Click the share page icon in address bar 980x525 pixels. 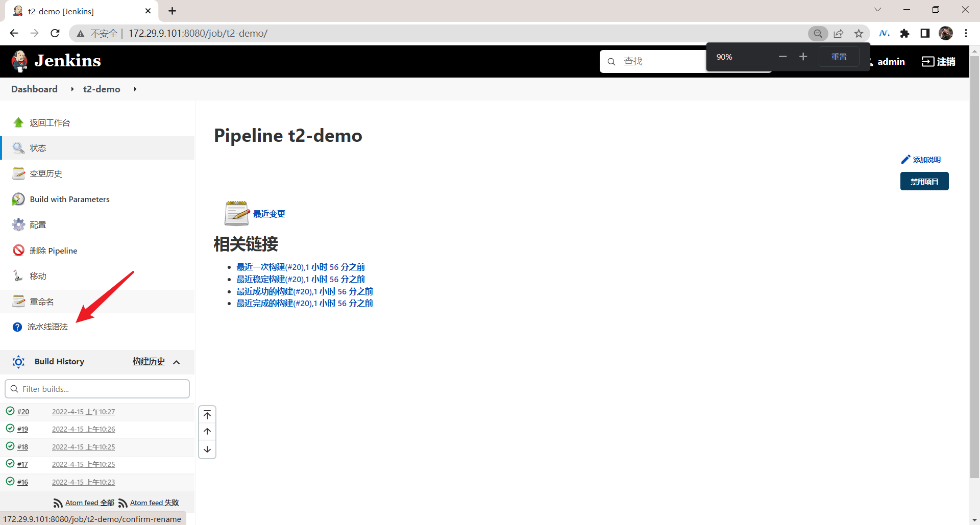tap(839, 33)
